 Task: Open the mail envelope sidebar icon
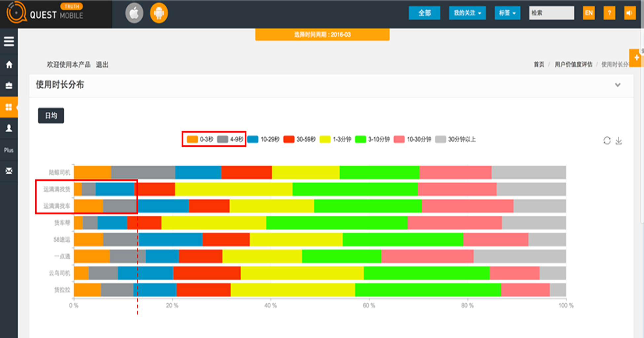[9, 171]
